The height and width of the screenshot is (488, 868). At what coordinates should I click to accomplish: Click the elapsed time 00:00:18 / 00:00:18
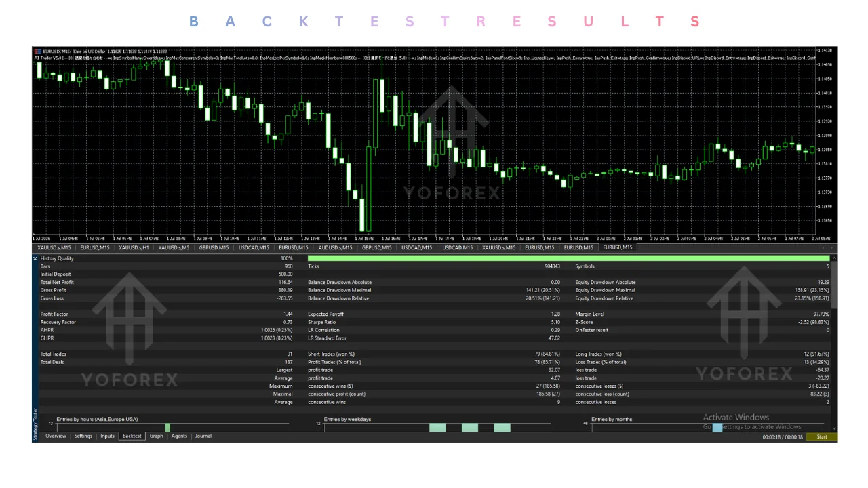(783, 437)
